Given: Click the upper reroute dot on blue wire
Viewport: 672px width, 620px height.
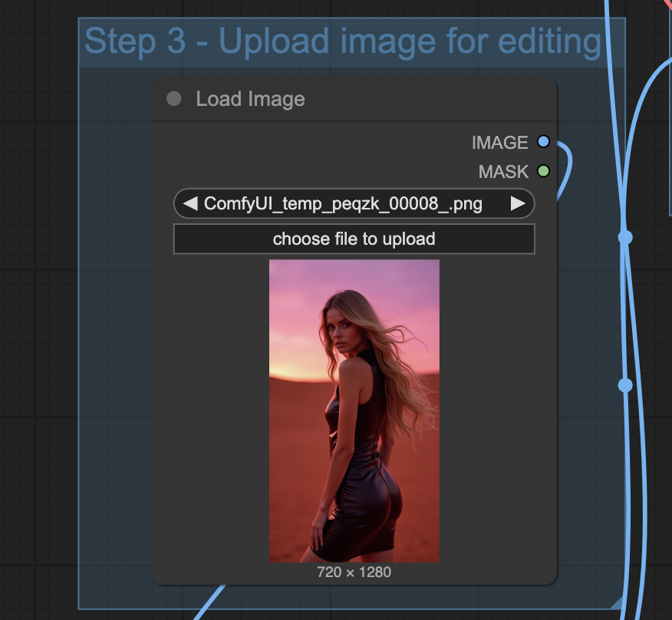Looking at the screenshot, I should point(625,237).
